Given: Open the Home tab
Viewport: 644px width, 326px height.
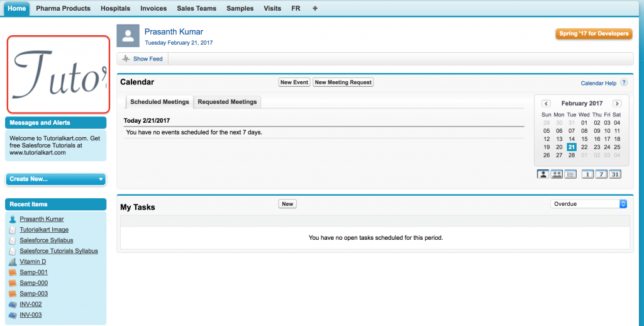Looking at the screenshot, I should 17,8.
